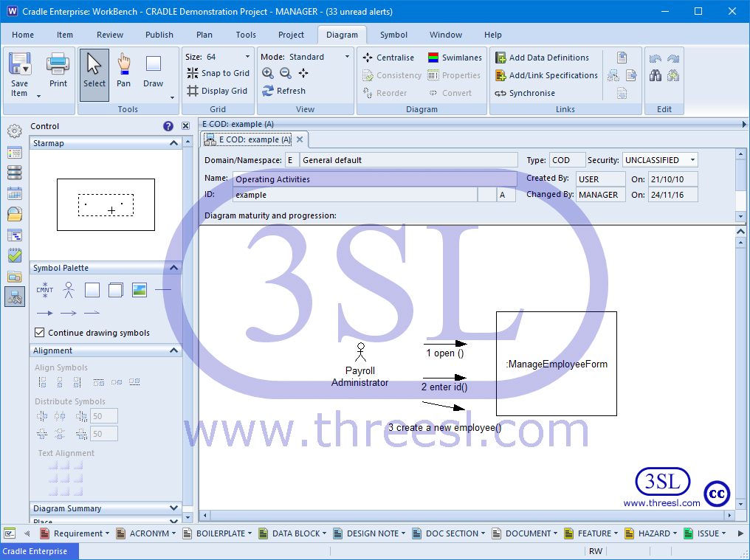Click the Save Item icon
The image size is (750, 560).
pos(20,63)
